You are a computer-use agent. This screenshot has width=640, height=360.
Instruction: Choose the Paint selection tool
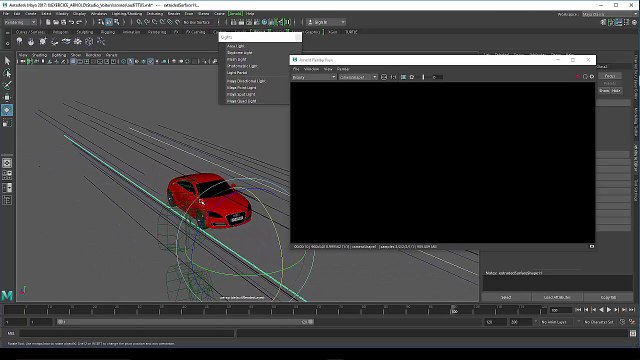pyautogui.click(x=7, y=85)
